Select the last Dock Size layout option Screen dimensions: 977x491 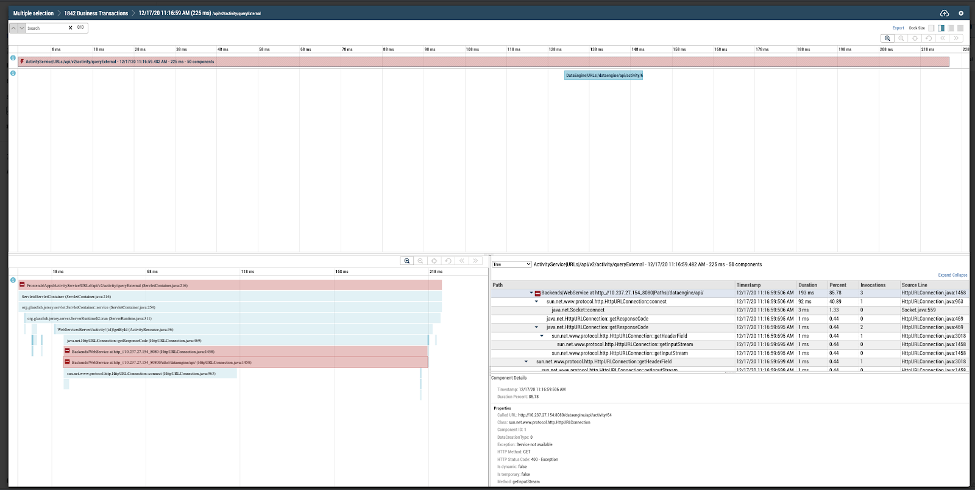click(963, 28)
